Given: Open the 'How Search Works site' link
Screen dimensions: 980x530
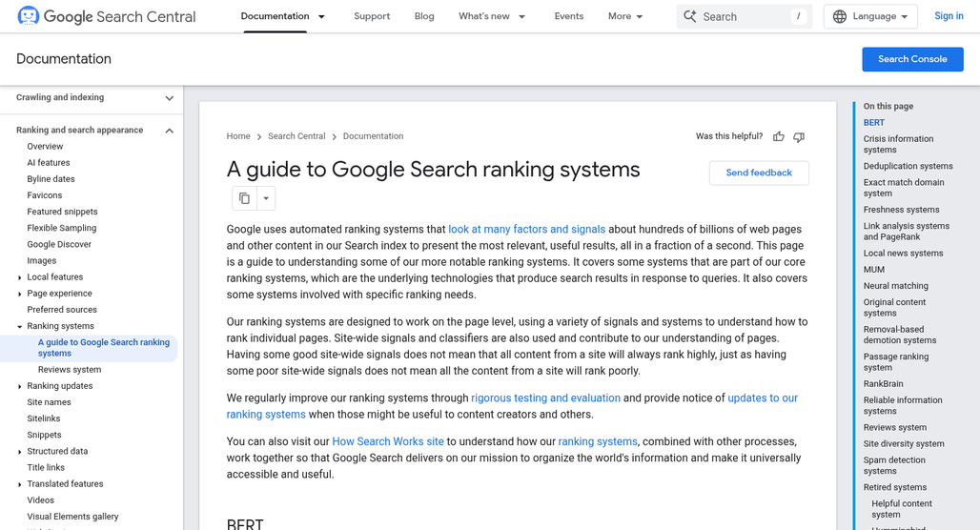Looking at the screenshot, I should (388, 442).
